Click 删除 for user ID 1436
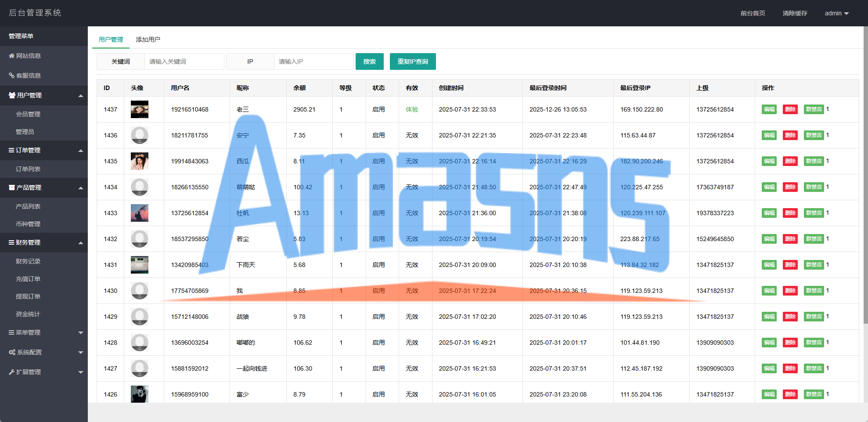868x422 pixels. [790, 135]
